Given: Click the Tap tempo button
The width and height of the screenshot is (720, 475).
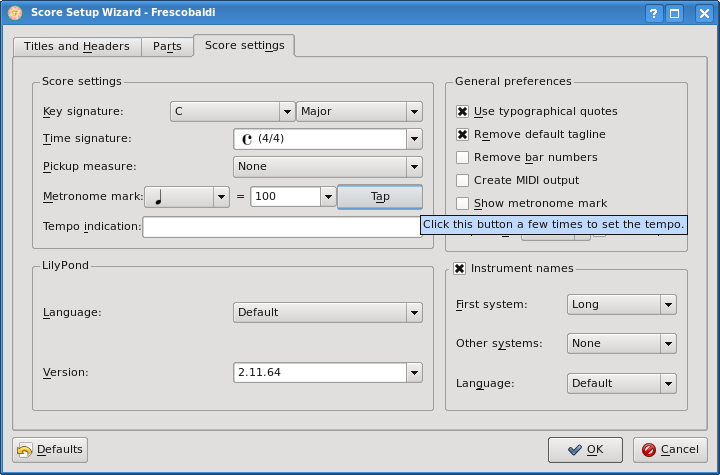Looking at the screenshot, I should pyautogui.click(x=380, y=197).
